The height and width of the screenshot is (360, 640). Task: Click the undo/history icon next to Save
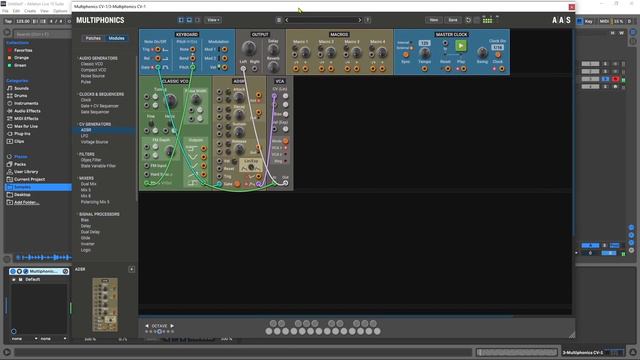point(468,20)
